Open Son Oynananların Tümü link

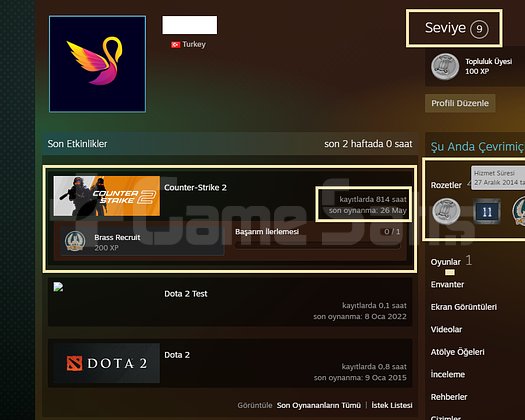click(x=319, y=405)
